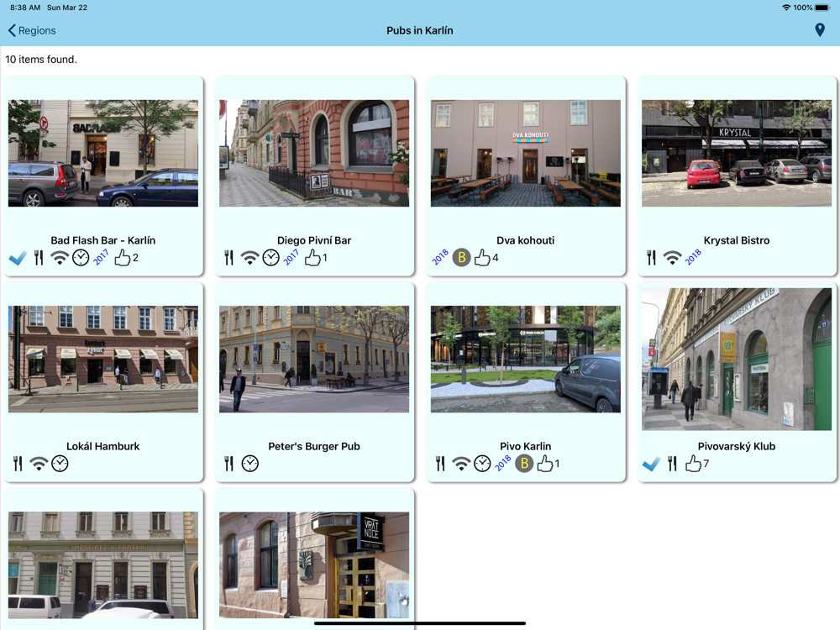Screen dimensions: 840x630
Task: Select the Krystal Bistro title
Action: pyautogui.click(x=737, y=240)
